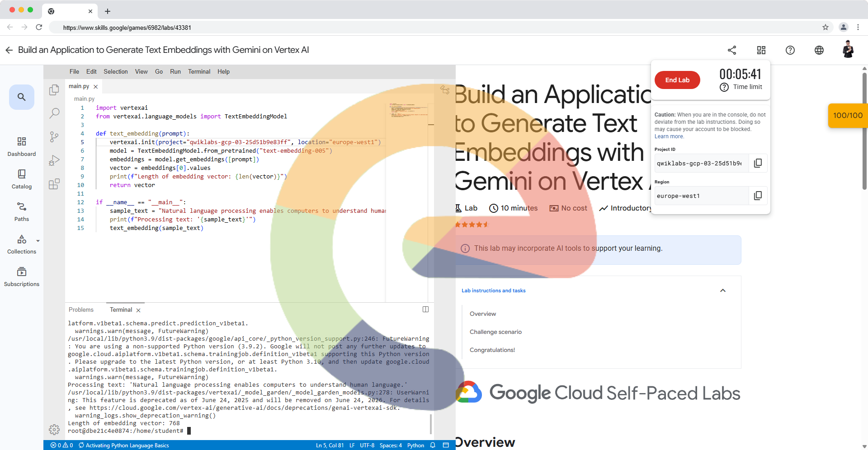Screen dimensions: 868x450
Task: Toggle the terminal panel layout icon
Action: 425,309
